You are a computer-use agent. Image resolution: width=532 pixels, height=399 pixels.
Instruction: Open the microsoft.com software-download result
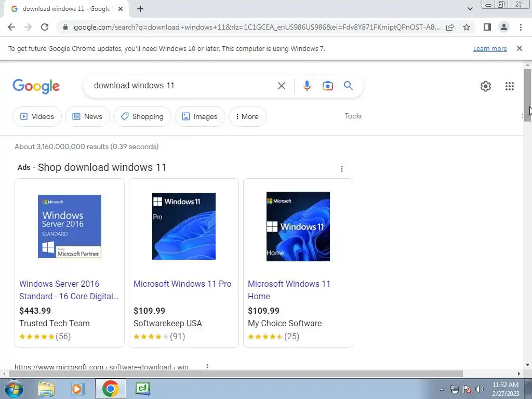click(x=101, y=367)
